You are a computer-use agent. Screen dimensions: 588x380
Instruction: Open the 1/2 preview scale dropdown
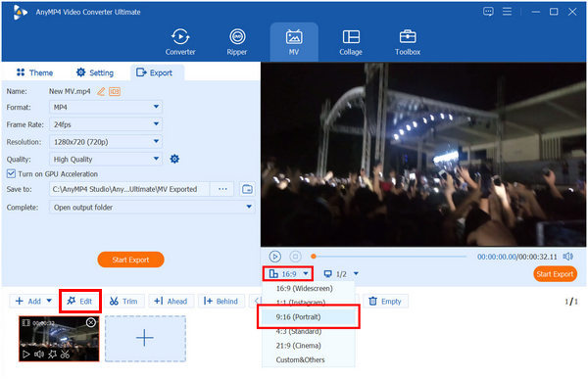tap(341, 274)
